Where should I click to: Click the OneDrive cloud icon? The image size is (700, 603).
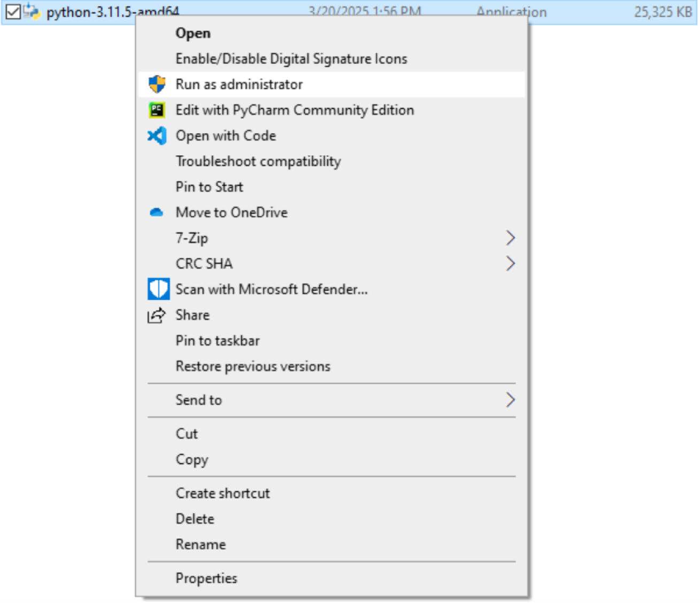click(x=157, y=212)
